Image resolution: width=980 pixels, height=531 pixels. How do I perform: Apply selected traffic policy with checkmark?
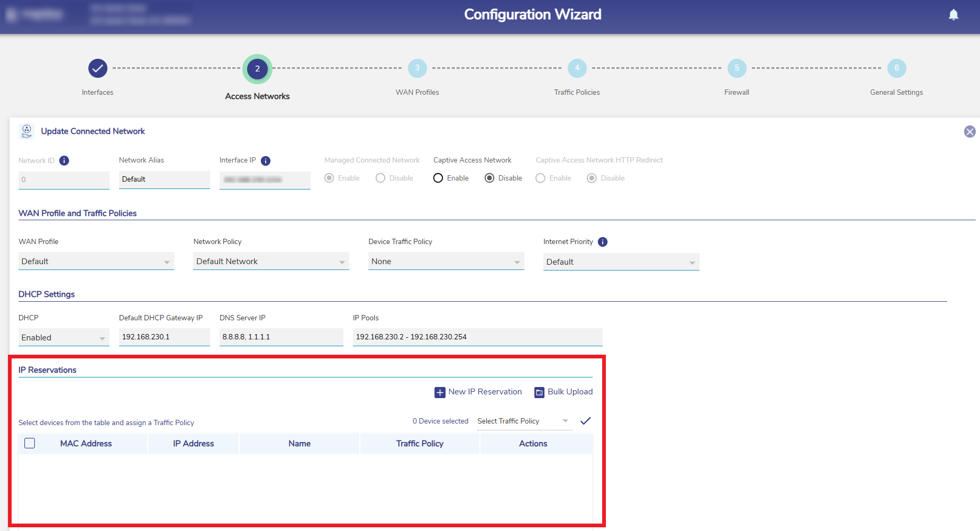pos(585,421)
